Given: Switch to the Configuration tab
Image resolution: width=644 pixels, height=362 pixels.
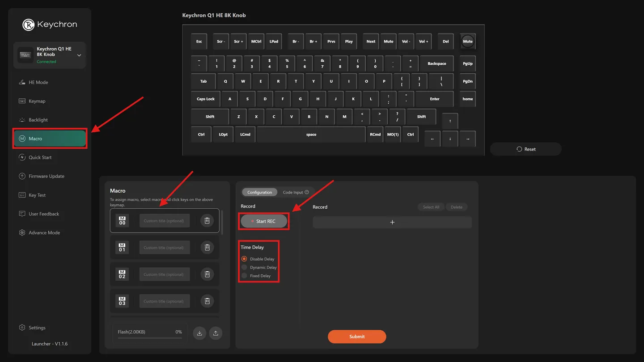Looking at the screenshot, I should 259,192.
